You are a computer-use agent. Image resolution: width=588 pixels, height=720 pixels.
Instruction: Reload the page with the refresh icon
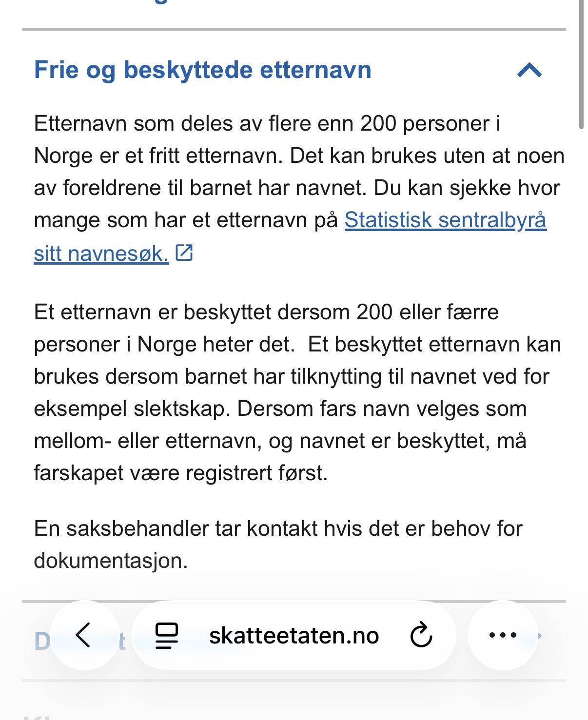click(x=421, y=635)
